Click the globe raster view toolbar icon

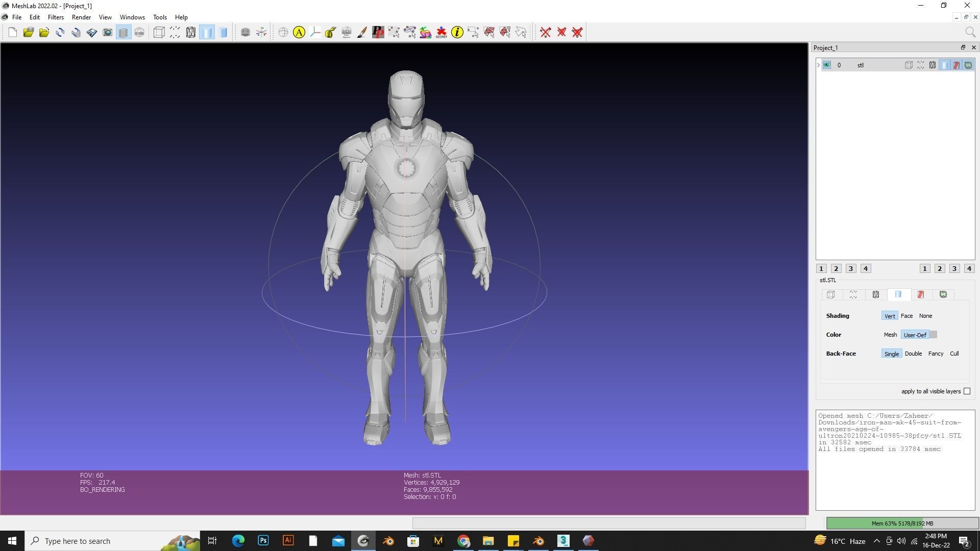(139, 33)
